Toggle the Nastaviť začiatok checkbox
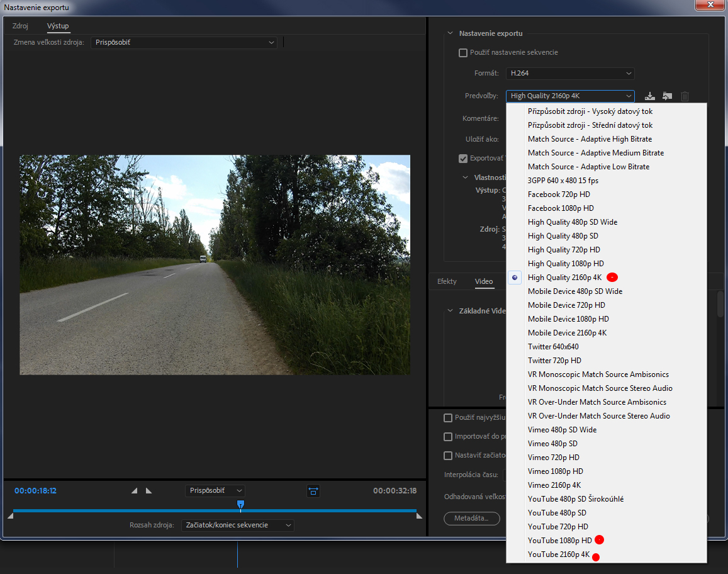 point(448,456)
